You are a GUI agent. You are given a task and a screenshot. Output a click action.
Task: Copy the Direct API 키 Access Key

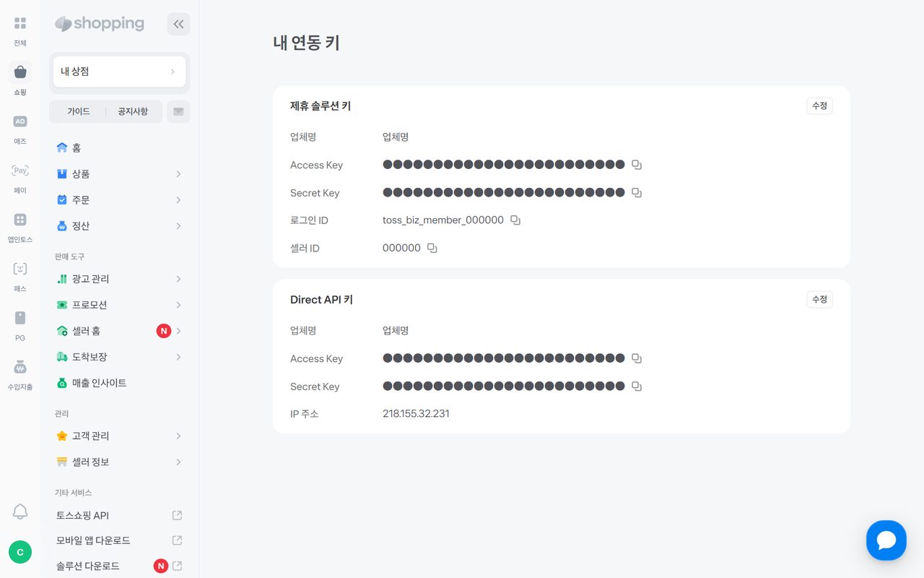637,358
